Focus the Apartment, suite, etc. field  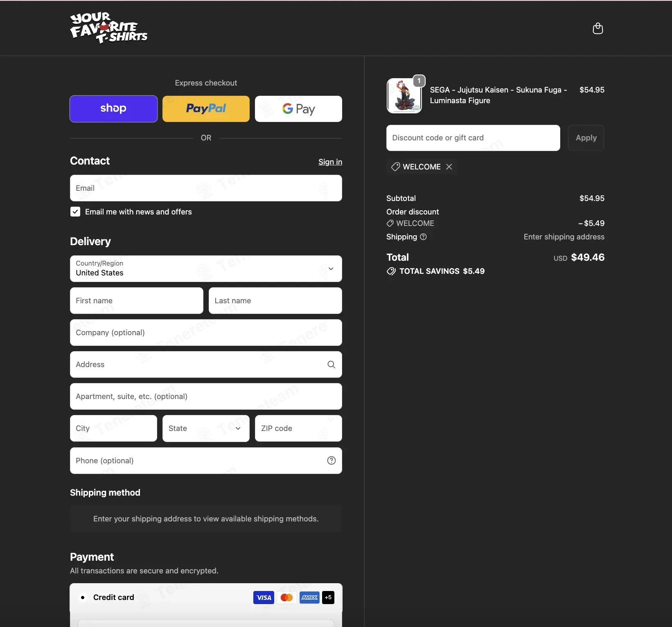click(x=206, y=397)
